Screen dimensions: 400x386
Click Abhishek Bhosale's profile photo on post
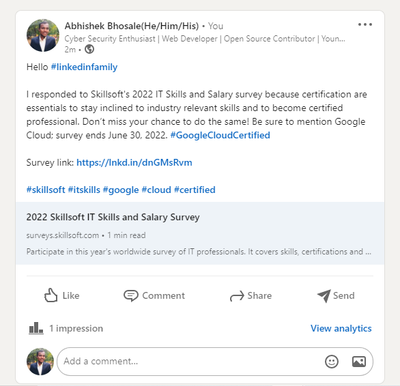click(43, 35)
